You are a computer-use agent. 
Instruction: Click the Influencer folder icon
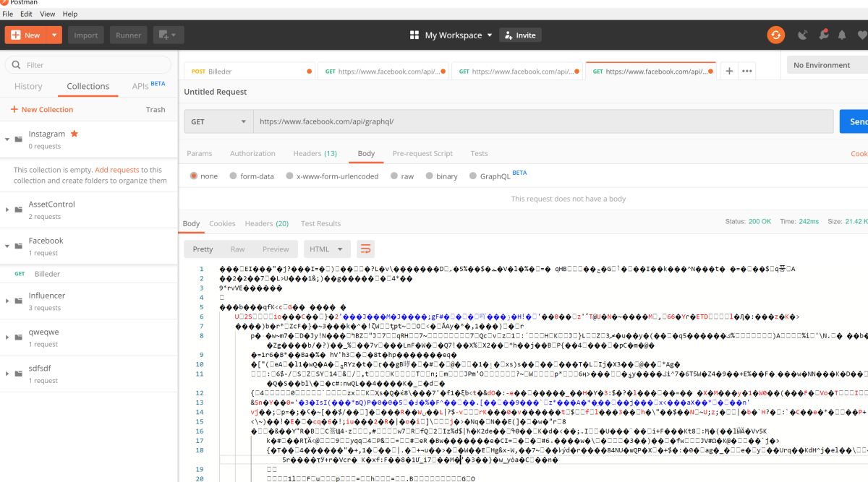(x=18, y=301)
